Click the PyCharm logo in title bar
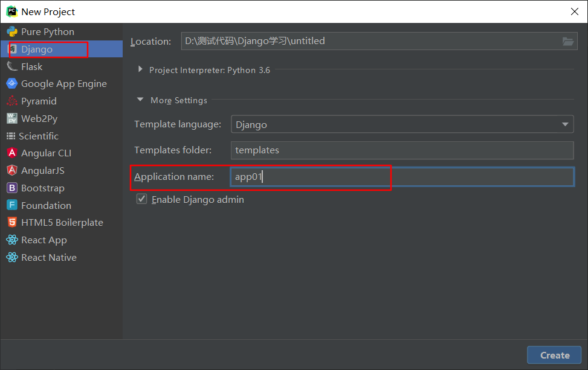588x370 pixels. pyautogui.click(x=12, y=11)
